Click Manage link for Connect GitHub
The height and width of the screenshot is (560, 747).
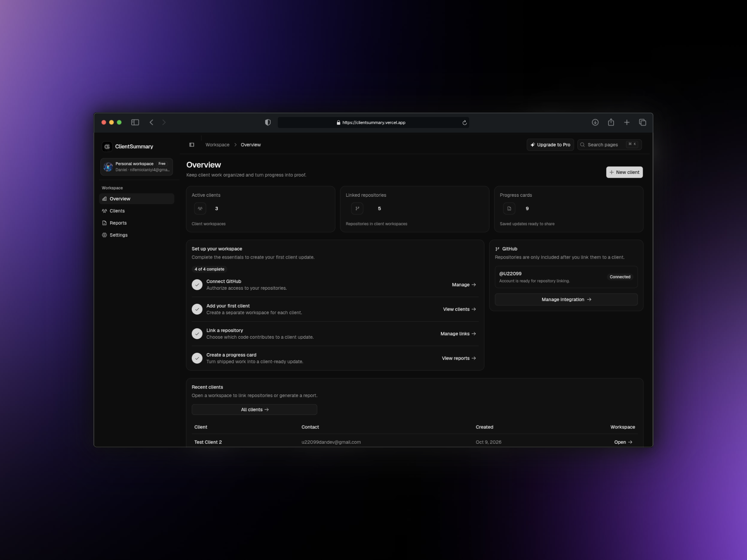click(464, 285)
